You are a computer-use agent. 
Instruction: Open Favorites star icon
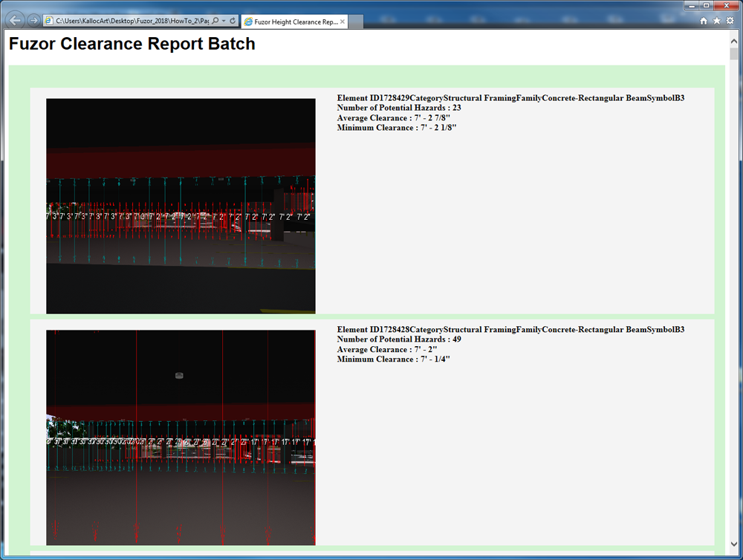pyautogui.click(x=717, y=21)
